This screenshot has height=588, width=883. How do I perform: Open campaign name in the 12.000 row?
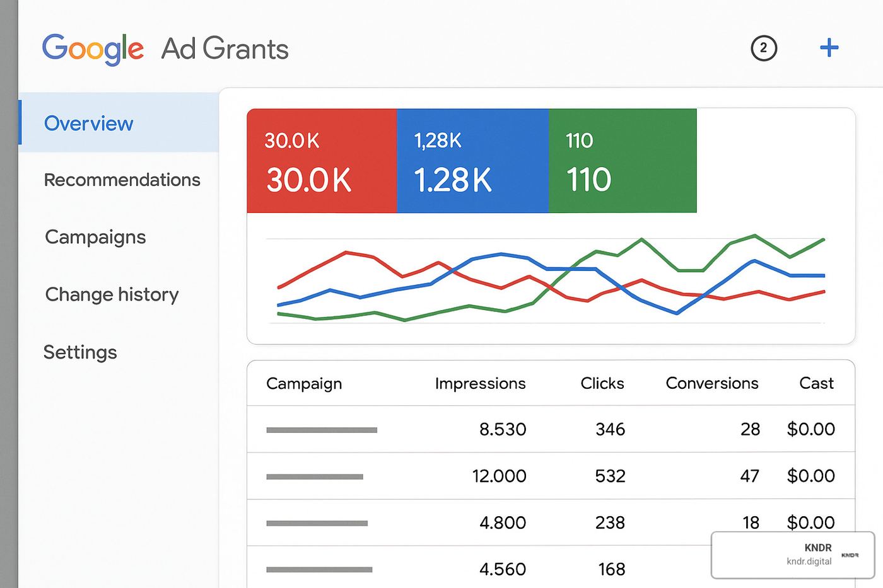tap(315, 476)
